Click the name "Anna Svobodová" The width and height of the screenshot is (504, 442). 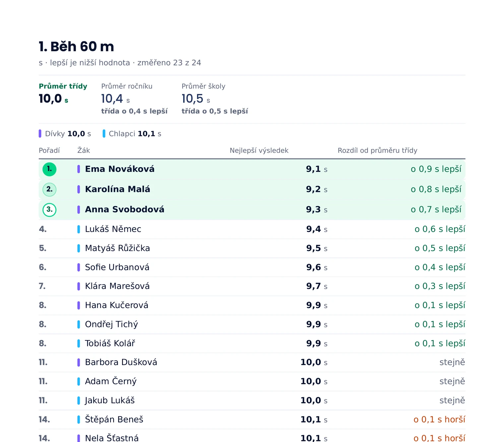pos(125,210)
